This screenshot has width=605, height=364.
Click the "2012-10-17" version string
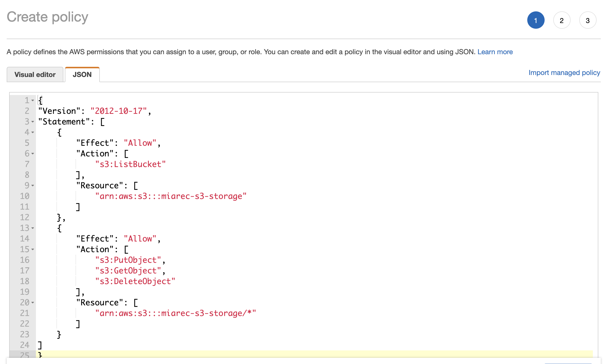(119, 111)
